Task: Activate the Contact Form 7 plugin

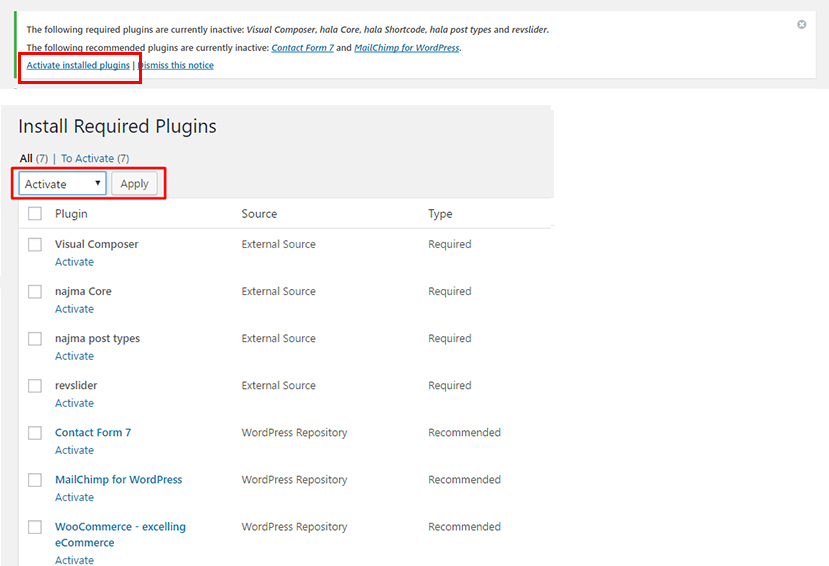Action: pyautogui.click(x=75, y=450)
